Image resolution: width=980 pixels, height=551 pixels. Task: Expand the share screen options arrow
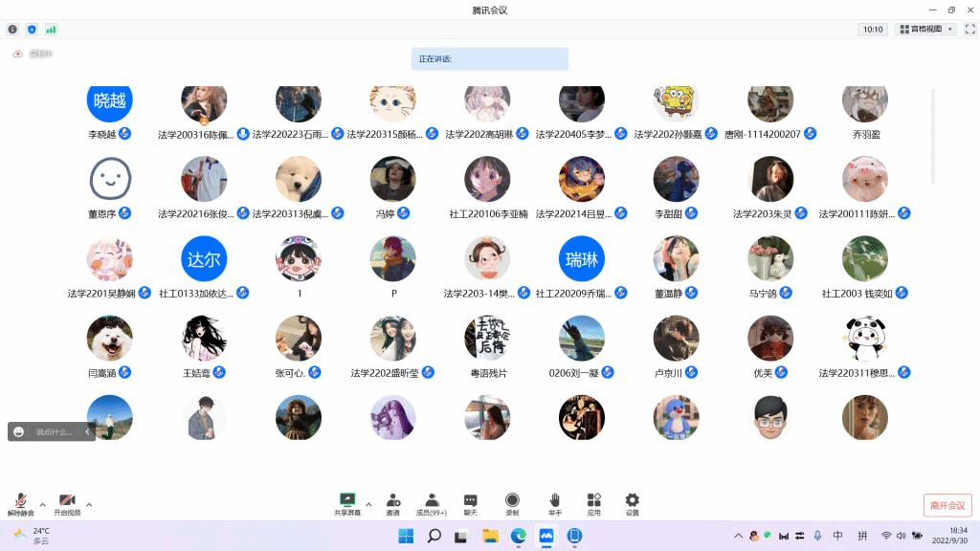pos(367,500)
